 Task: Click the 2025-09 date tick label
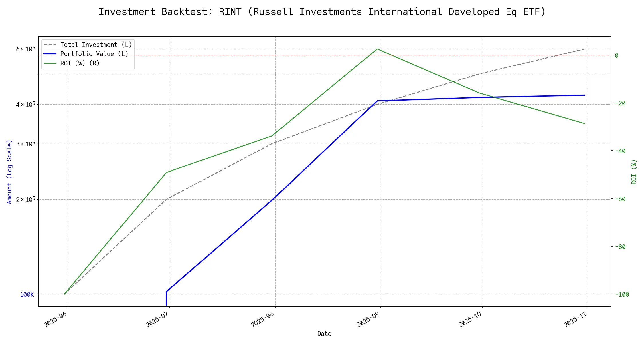(368, 319)
